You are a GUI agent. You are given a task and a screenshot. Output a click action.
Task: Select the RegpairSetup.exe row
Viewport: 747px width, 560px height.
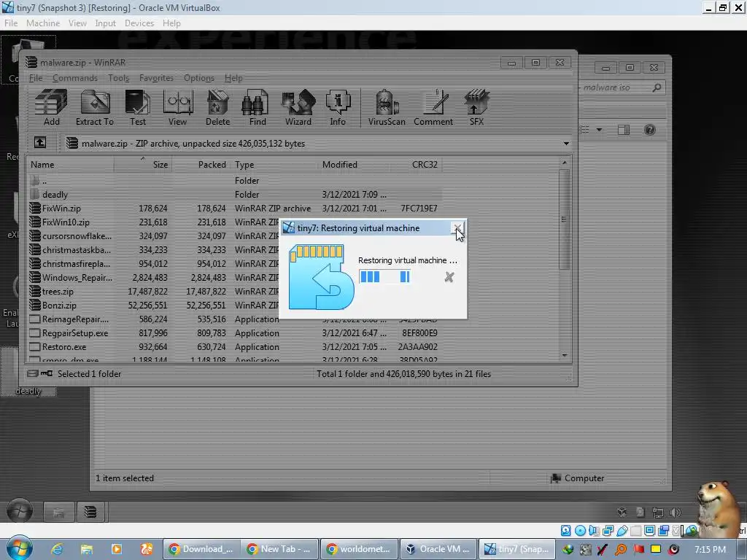click(234, 332)
